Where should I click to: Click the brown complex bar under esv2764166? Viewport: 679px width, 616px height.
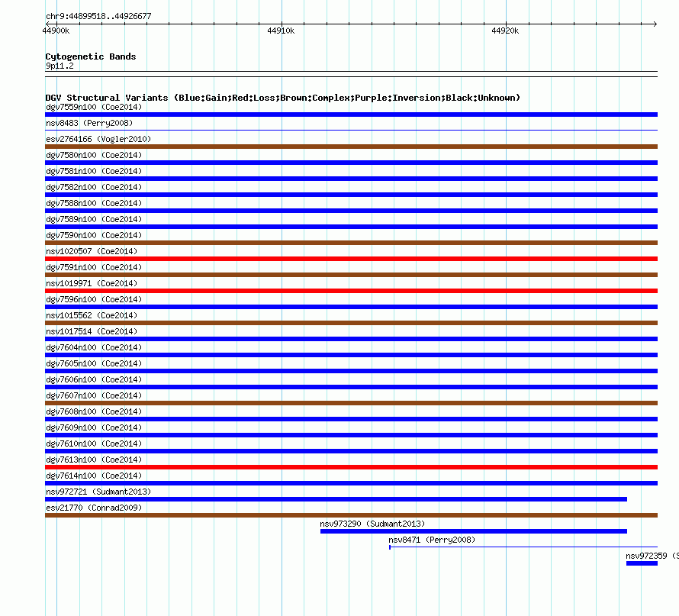pos(351,147)
